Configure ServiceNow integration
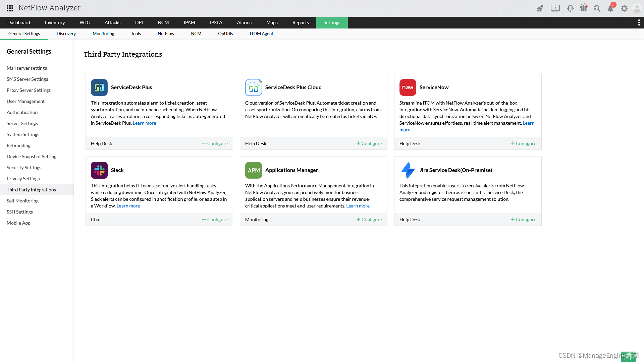 point(524,143)
